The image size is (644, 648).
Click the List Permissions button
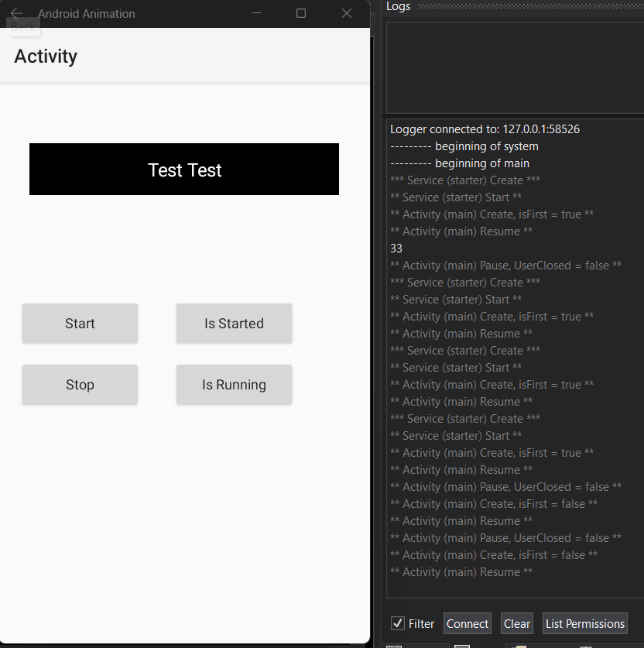coord(584,623)
